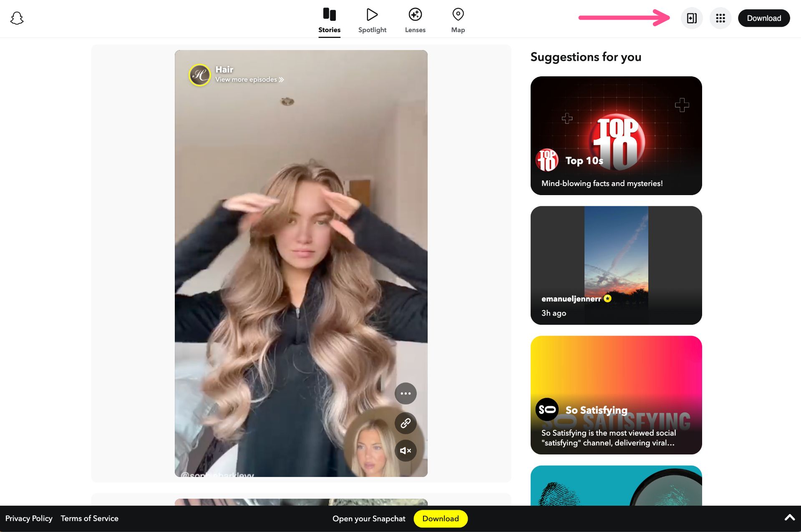Click the three-dots more options button
This screenshot has width=801, height=532.
click(406, 393)
